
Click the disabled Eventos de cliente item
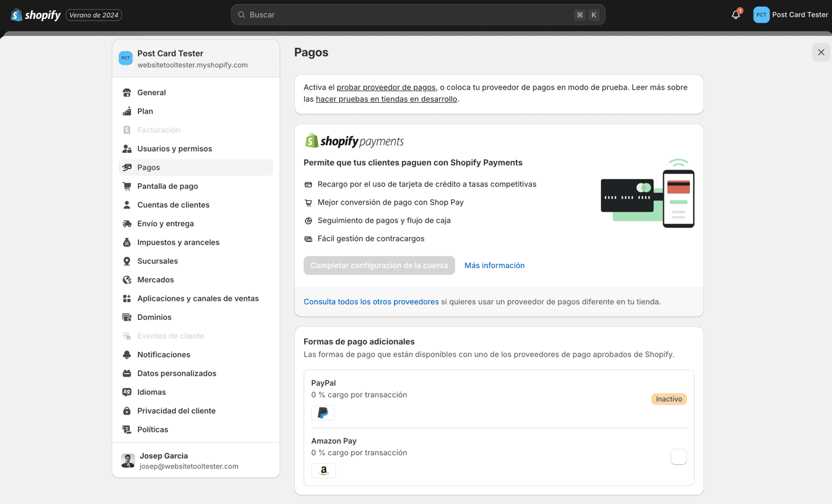[196, 336]
